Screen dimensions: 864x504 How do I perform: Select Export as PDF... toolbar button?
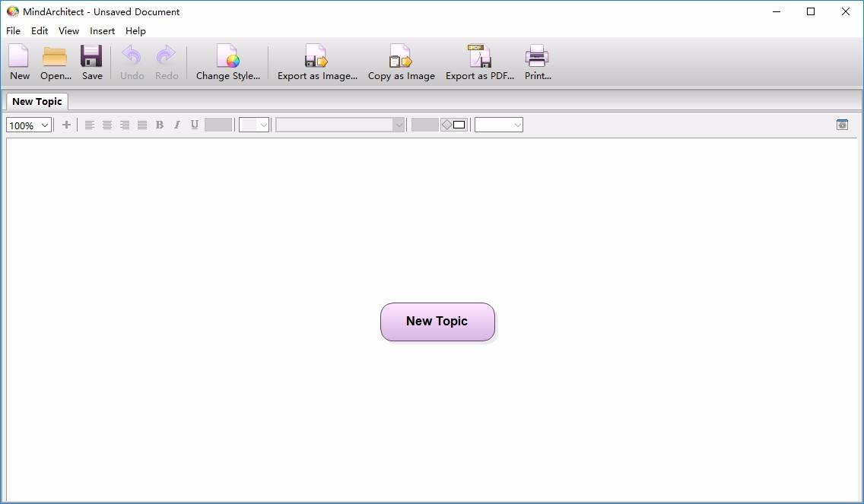(479, 63)
